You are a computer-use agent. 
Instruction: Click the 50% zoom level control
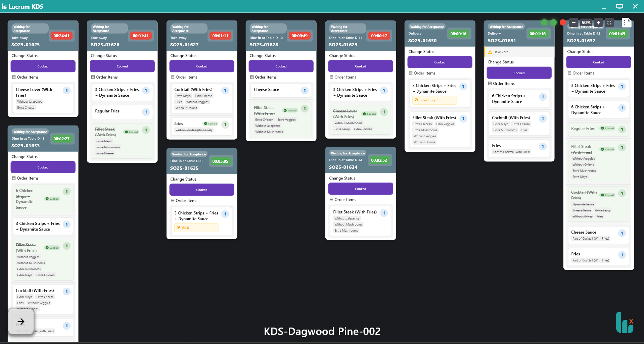coord(586,22)
